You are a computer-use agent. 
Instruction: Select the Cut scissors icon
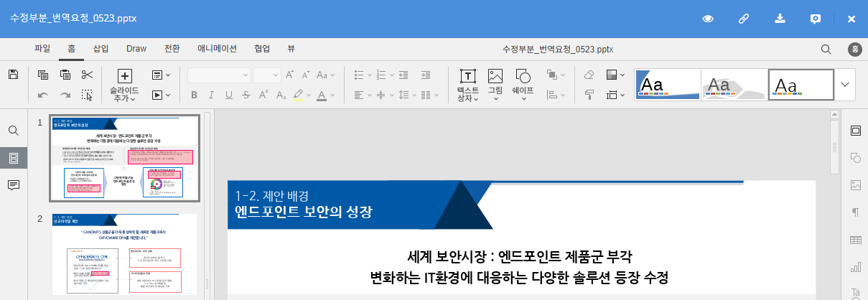click(x=87, y=75)
